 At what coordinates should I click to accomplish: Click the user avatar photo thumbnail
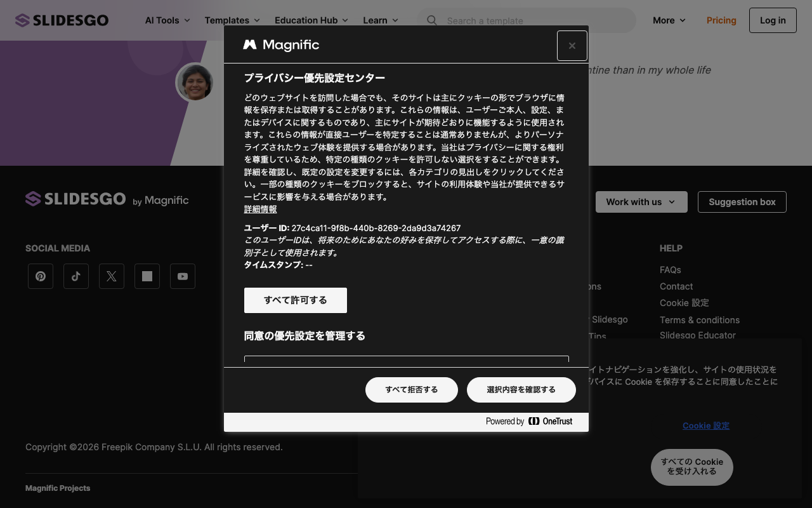pyautogui.click(x=194, y=83)
